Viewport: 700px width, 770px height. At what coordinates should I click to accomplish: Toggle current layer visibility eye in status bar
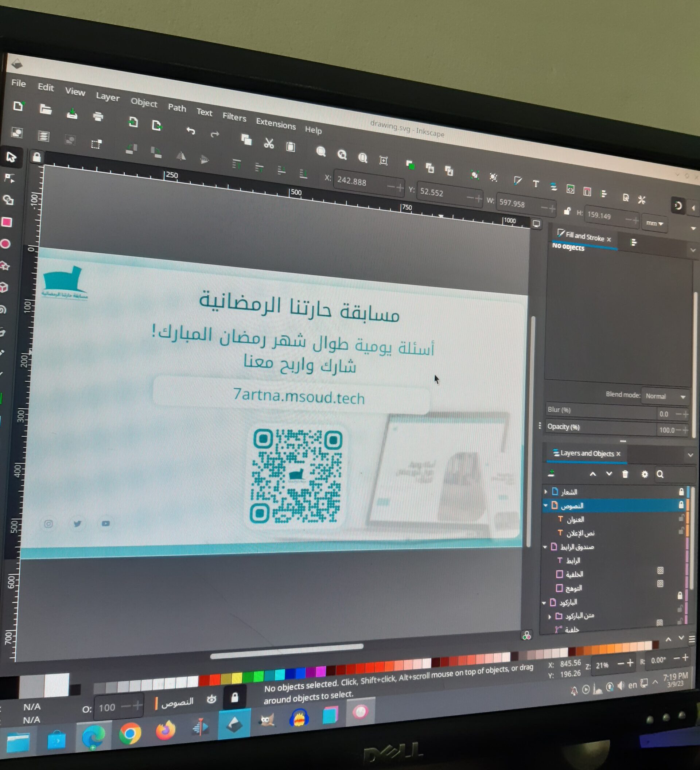pyautogui.click(x=211, y=699)
